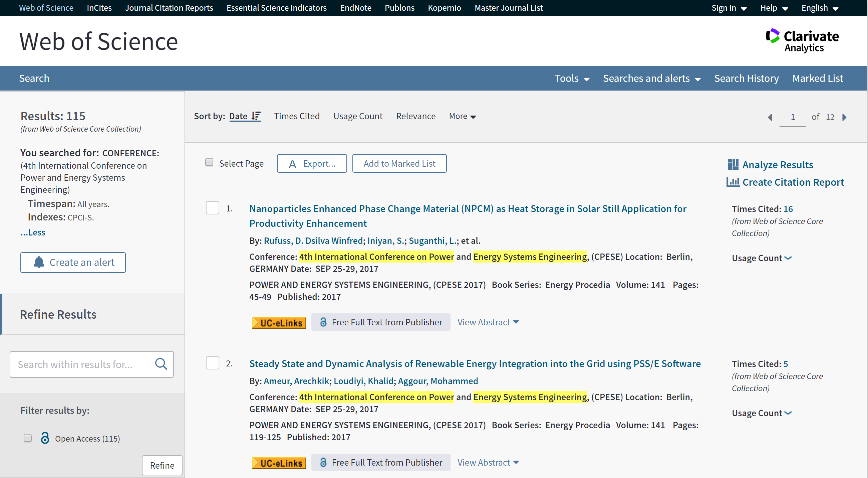The width and height of the screenshot is (868, 478).
Task: Click Add to Marked List button
Action: [399, 163]
